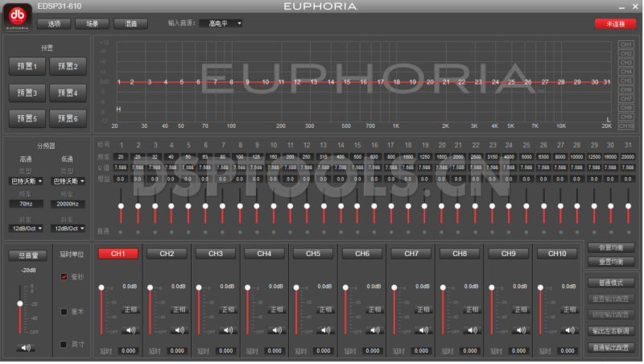Mute CH3 using its speaker icon
This screenshot has width=644, height=364.
(227, 330)
